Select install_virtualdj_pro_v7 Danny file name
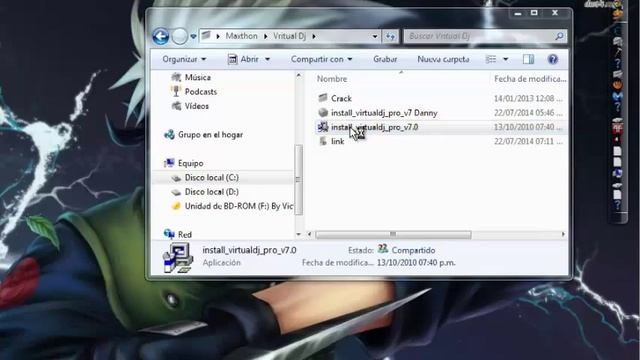 pyautogui.click(x=384, y=113)
